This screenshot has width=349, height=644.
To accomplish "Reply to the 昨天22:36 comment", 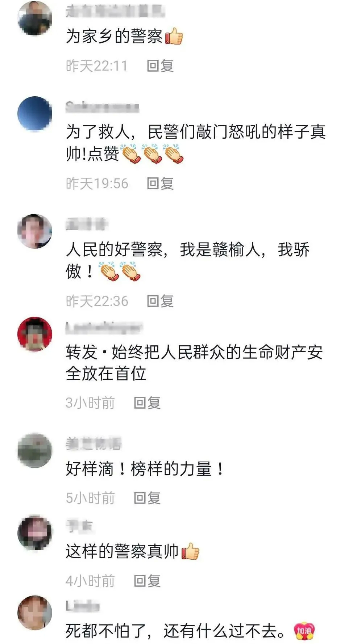I will (x=160, y=301).
